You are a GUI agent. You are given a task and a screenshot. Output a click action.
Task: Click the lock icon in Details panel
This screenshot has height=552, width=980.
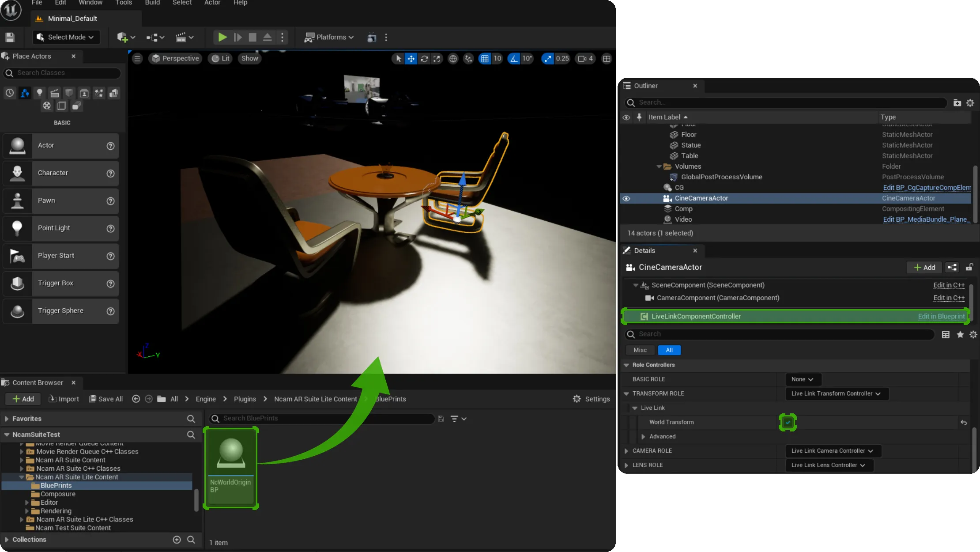point(969,268)
